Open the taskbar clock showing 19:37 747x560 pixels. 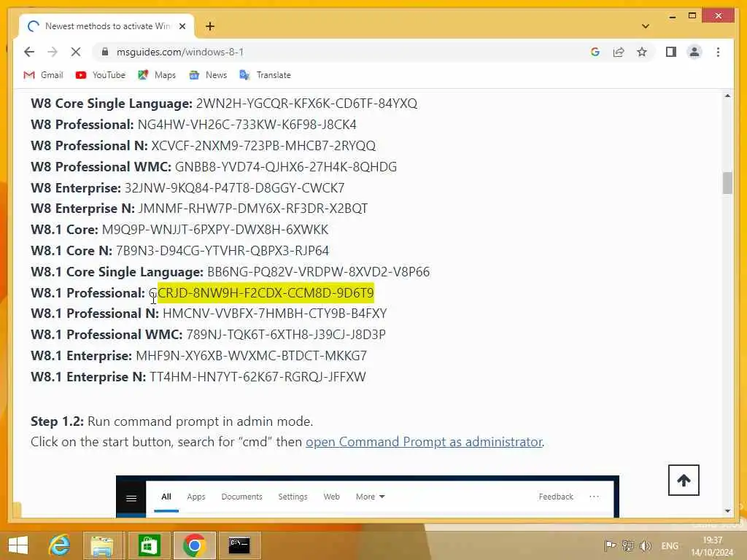coord(712,546)
